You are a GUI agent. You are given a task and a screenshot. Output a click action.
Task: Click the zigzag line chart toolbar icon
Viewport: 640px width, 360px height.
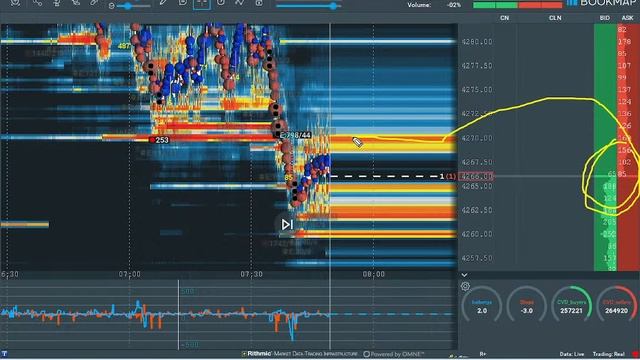tap(240, 3)
